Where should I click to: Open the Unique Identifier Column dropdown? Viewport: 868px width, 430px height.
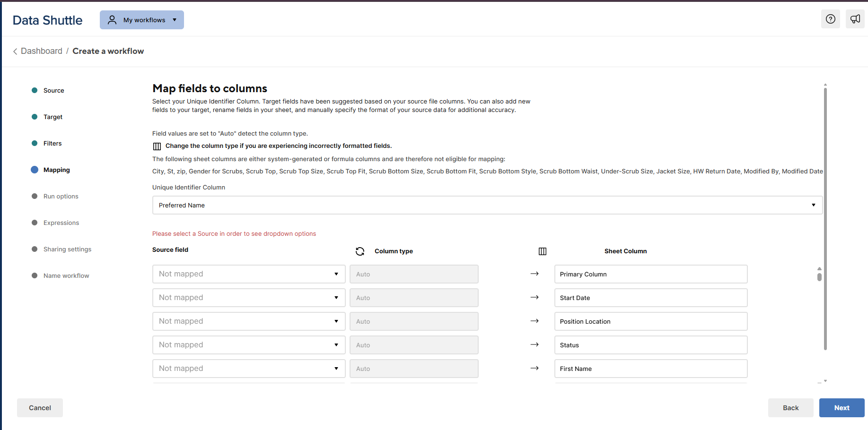pos(487,205)
